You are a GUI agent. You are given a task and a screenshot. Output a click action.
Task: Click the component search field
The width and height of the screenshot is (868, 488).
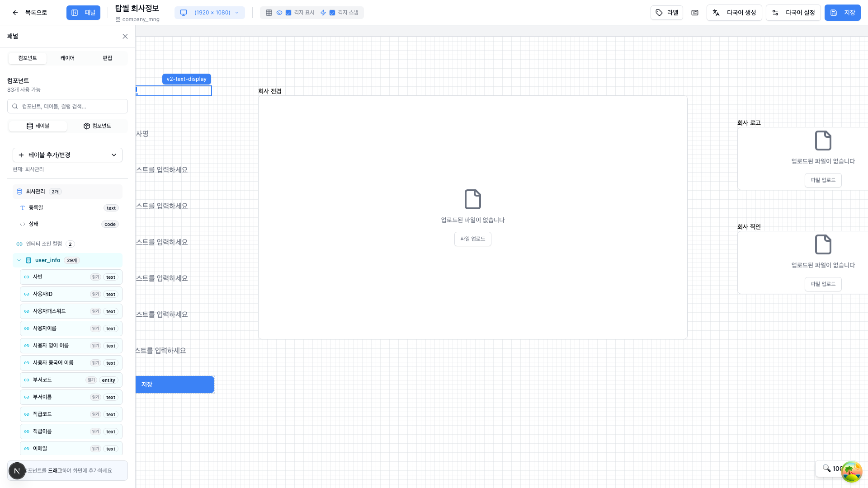[67, 106]
